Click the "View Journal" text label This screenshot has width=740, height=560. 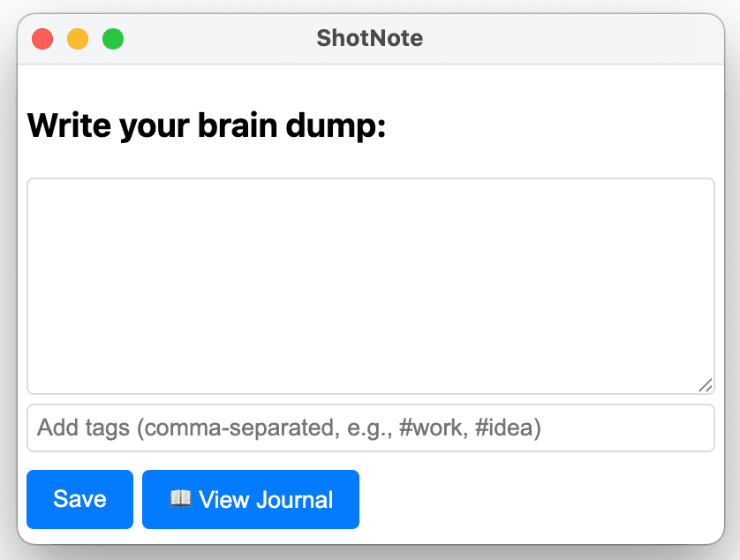(266, 500)
